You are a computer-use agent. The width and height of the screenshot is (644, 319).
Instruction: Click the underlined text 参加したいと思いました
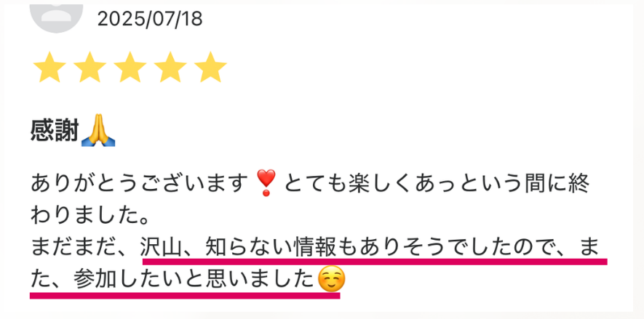point(194,280)
